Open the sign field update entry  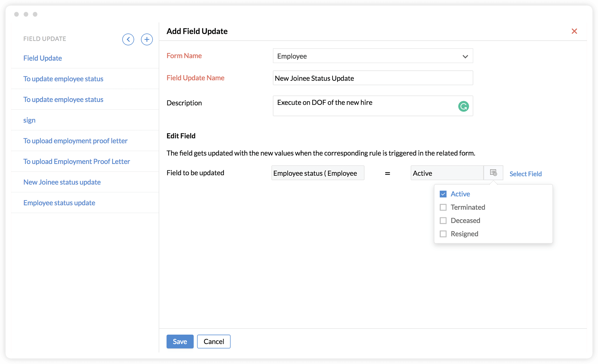[29, 120]
